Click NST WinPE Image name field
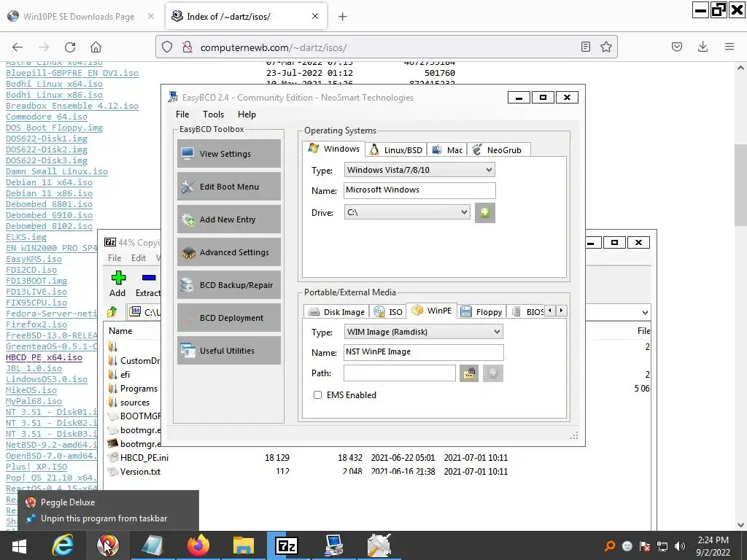This screenshot has width=747, height=560. pyautogui.click(x=423, y=352)
